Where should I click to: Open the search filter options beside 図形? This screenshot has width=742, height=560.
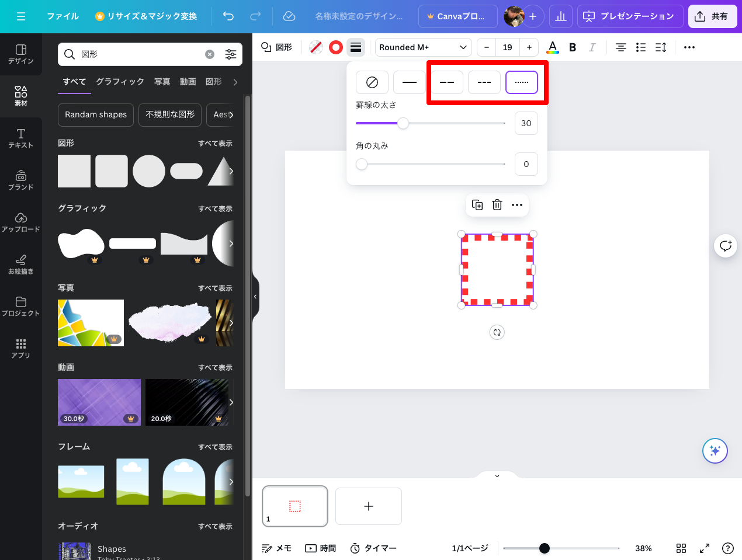pos(231,54)
